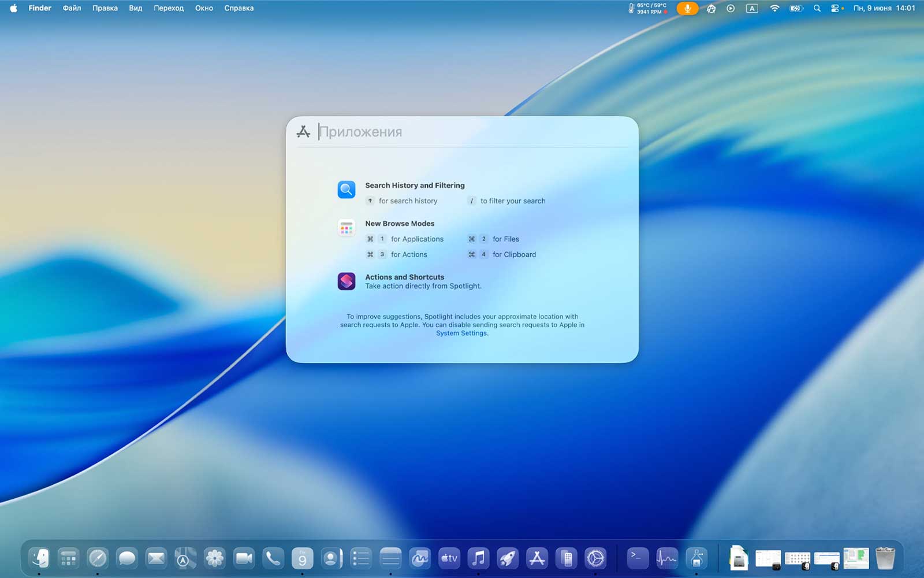This screenshot has height=578, width=924.
Task: Open Messages from the Dock
Action: 127,558
